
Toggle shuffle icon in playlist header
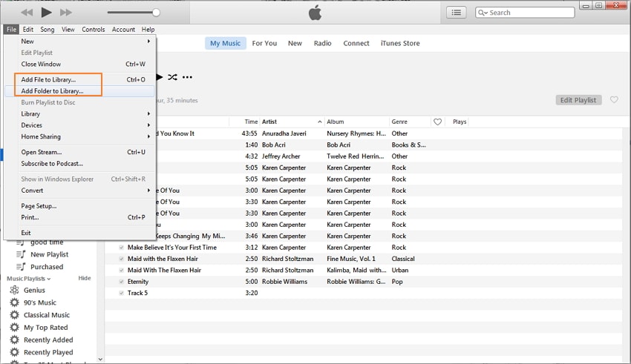click(172, 77)
